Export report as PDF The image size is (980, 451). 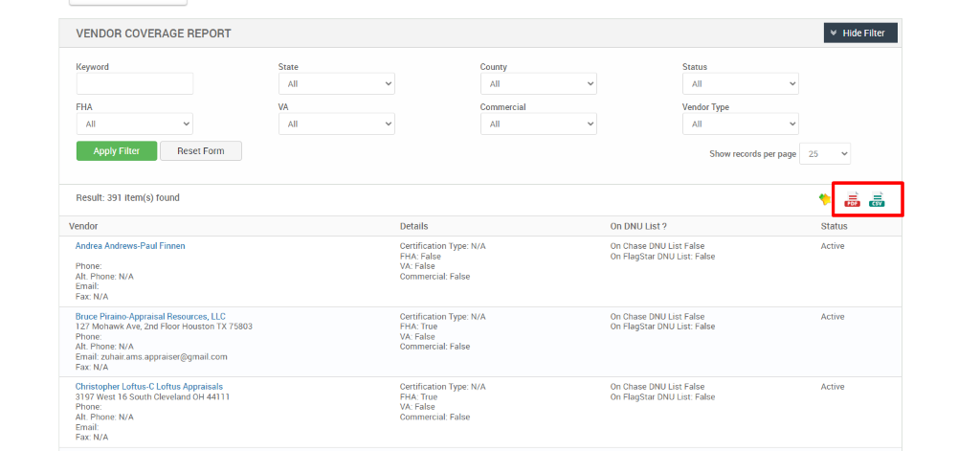[852, 199]
